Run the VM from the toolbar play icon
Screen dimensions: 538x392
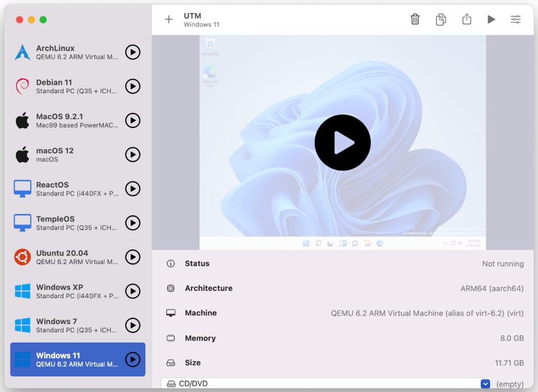(x=491, y=20)
